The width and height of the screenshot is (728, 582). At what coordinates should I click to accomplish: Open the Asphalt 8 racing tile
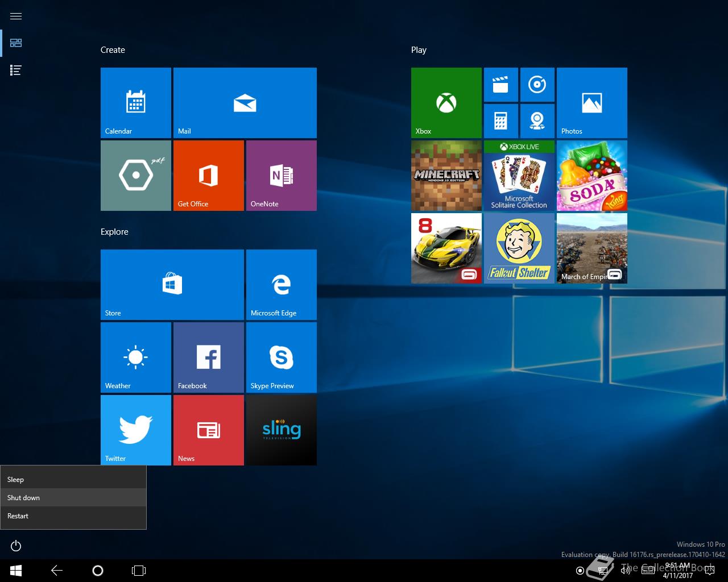coord(446,248)
